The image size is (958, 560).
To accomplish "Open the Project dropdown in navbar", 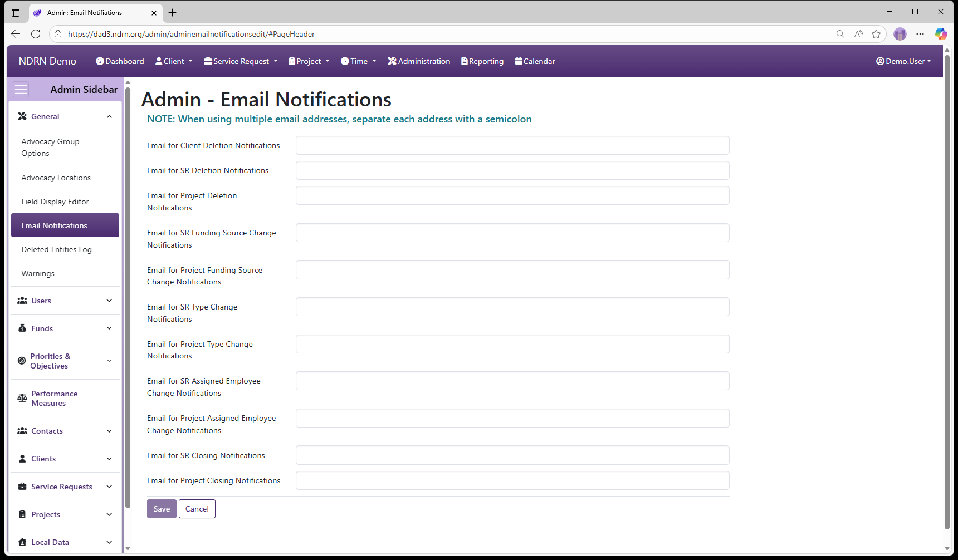I will [x=309, y=61].
